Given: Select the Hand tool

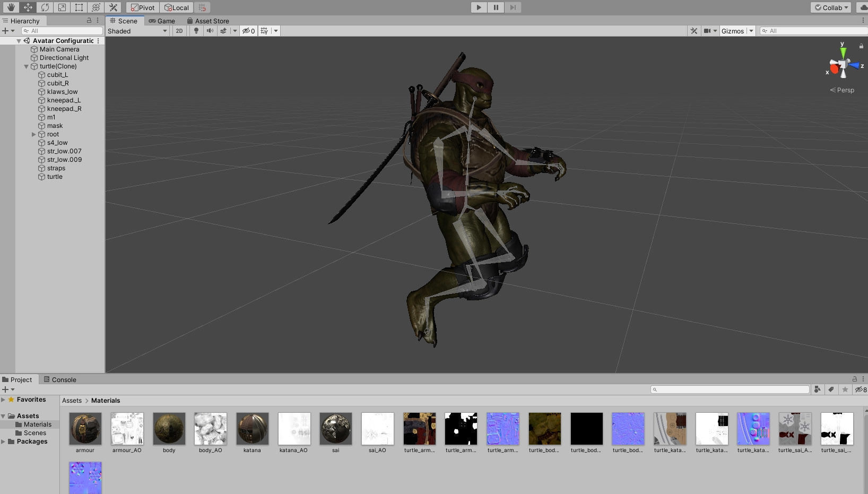Looking at the screenshot, I should tap(11, 7).
